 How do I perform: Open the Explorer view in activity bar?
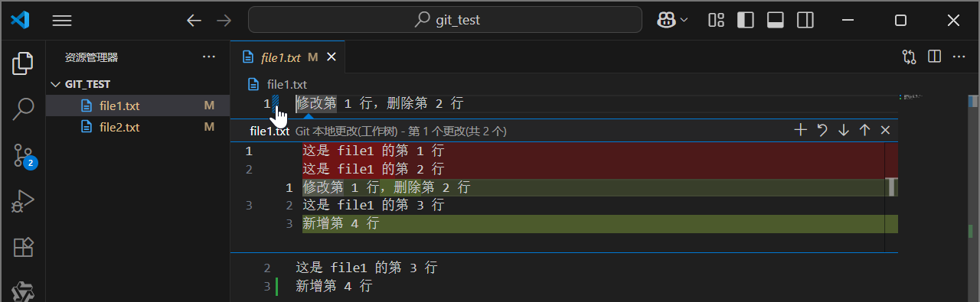23,63
